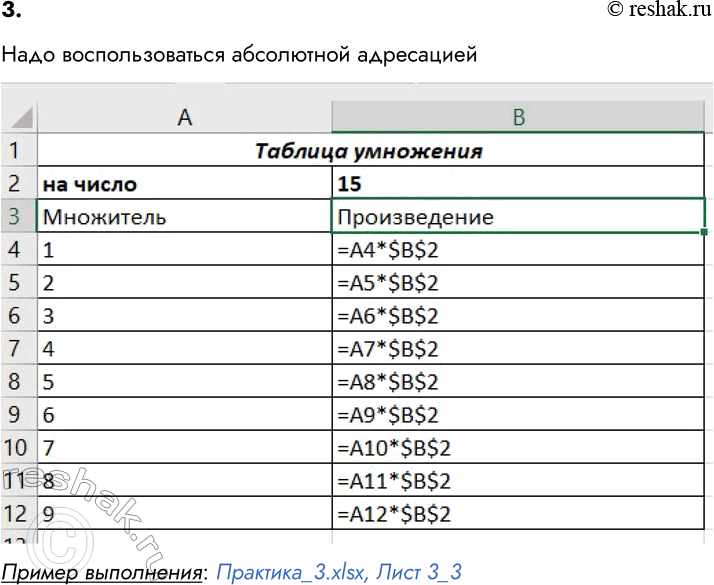Select row 1 header
Image resolution: width=714 pixels, height=585 pixels.
(17, 152)
